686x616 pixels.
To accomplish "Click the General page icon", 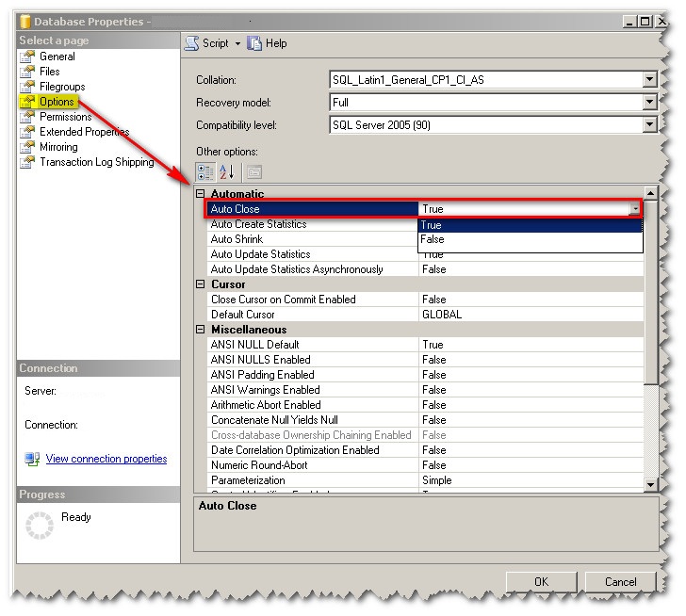I will coord(27,57).
